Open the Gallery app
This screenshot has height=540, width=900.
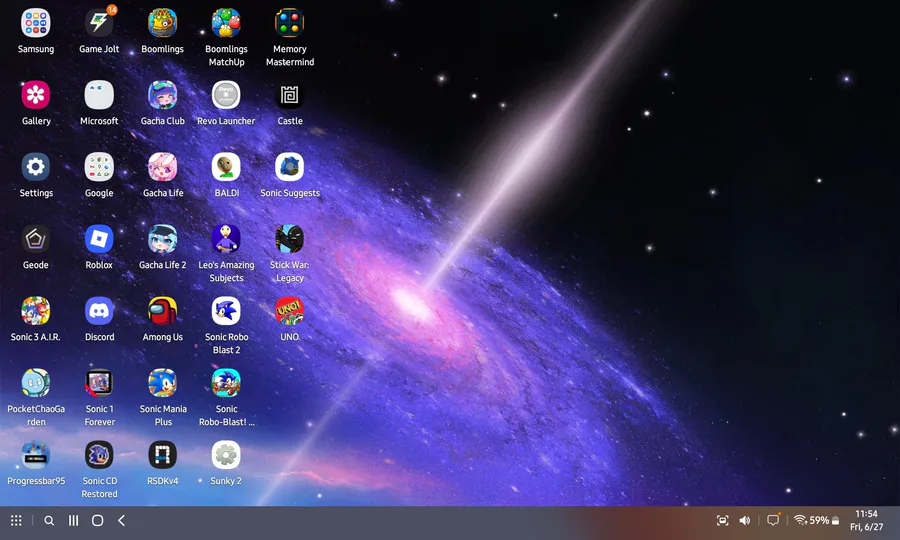[x=36, y=95]
